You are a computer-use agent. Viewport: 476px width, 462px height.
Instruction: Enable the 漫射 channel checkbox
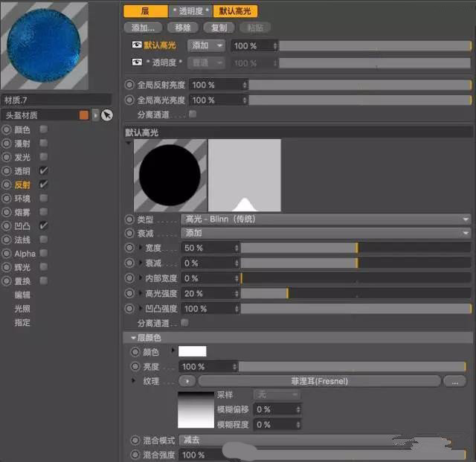44,143
